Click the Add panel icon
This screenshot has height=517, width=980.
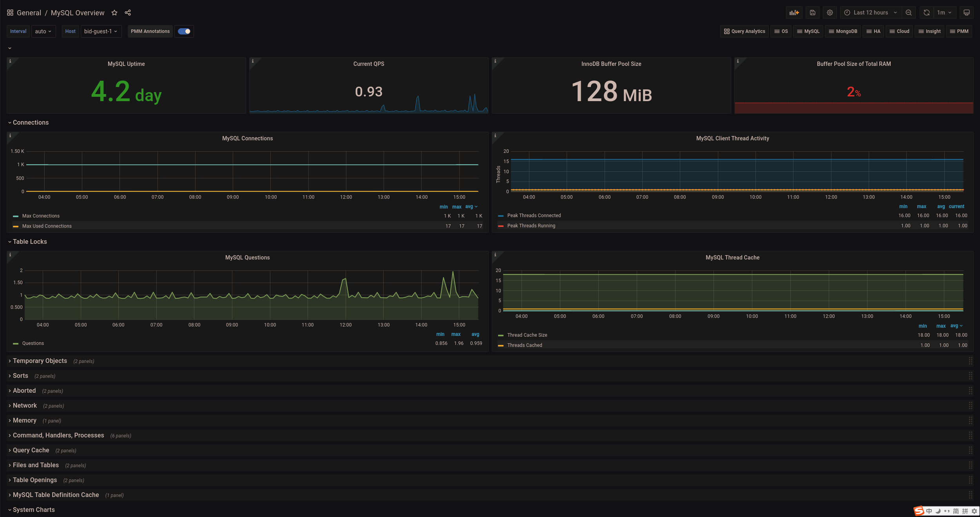click(794, 13)
